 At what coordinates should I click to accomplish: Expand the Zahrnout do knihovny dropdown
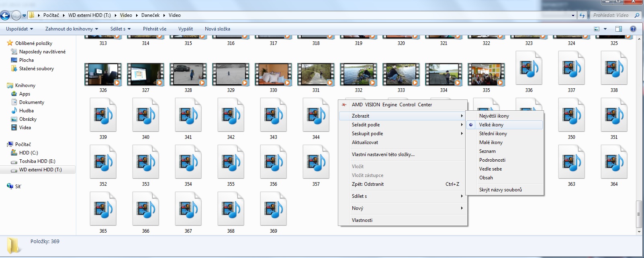point(72,29)
